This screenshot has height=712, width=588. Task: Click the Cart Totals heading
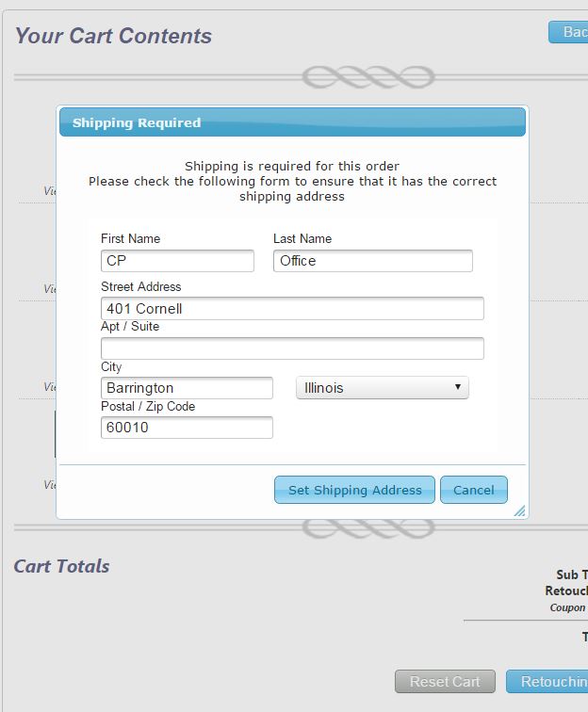pos(61,566)
